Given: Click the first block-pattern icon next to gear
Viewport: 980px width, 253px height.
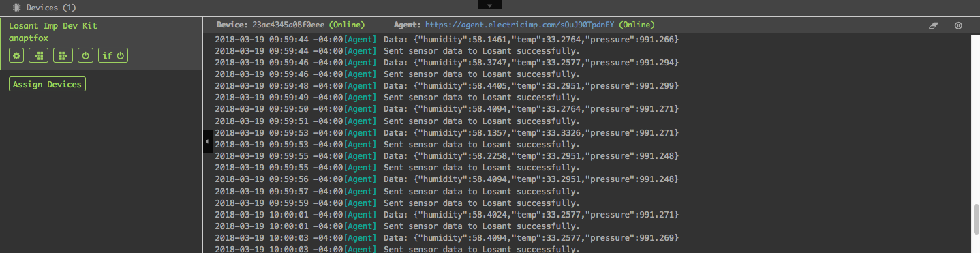Looking at the screenshot, I should click(39, 55).
